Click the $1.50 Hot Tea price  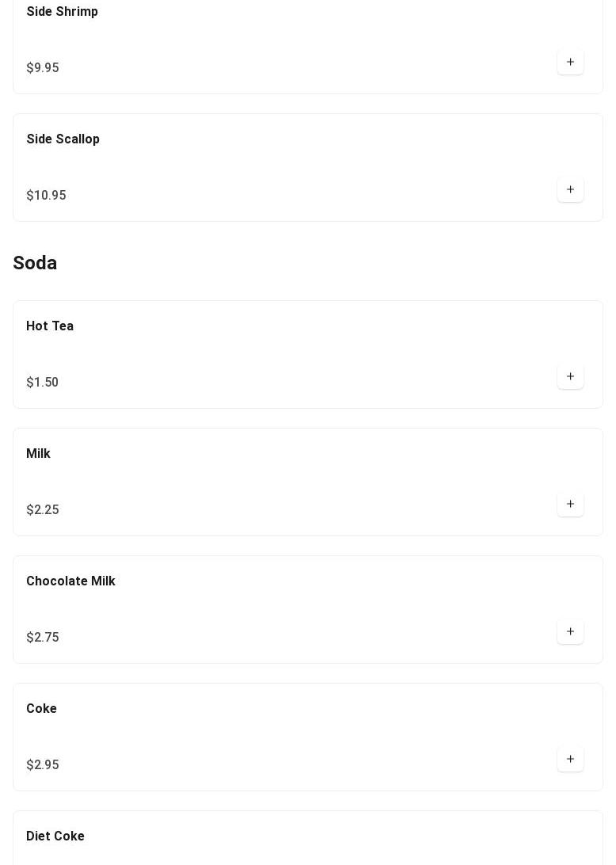pyautogui.click(x=43, y=383)
